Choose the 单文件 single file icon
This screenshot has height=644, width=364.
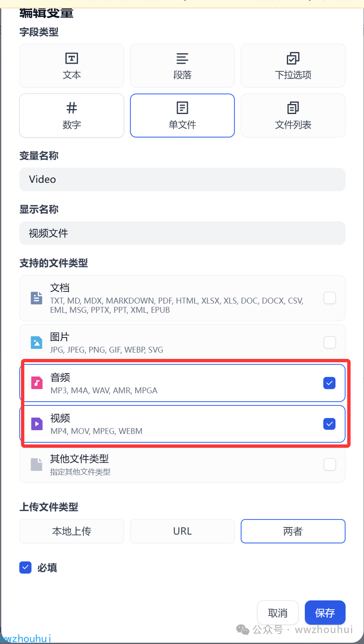(x=182, y=108)
